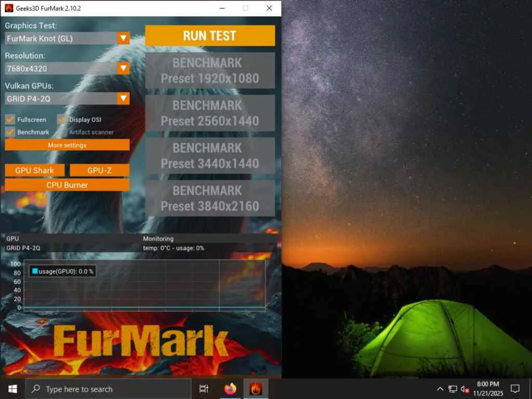Click the Vulkan GPUs label
Image resolution: width=532 pixels, height=399 pixels.
[29, 86]
